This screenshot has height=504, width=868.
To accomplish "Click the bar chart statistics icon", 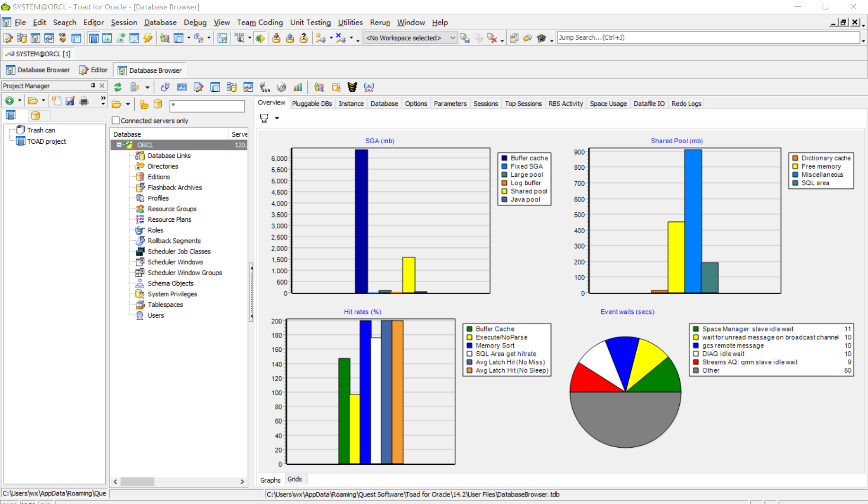I will (298, 87).
